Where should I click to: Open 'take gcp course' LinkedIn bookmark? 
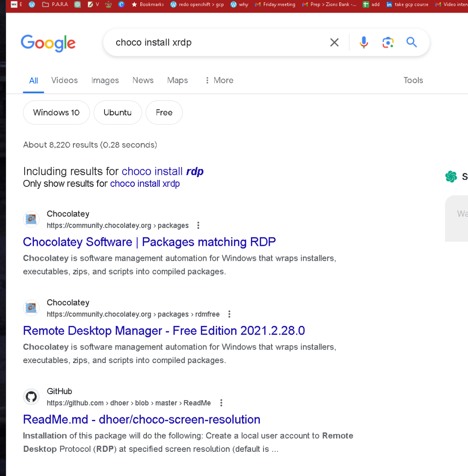[x=407, y=4]
